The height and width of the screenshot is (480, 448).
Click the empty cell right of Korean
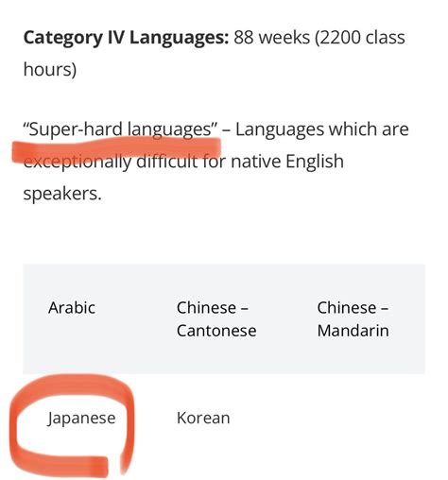coord(358,418)
